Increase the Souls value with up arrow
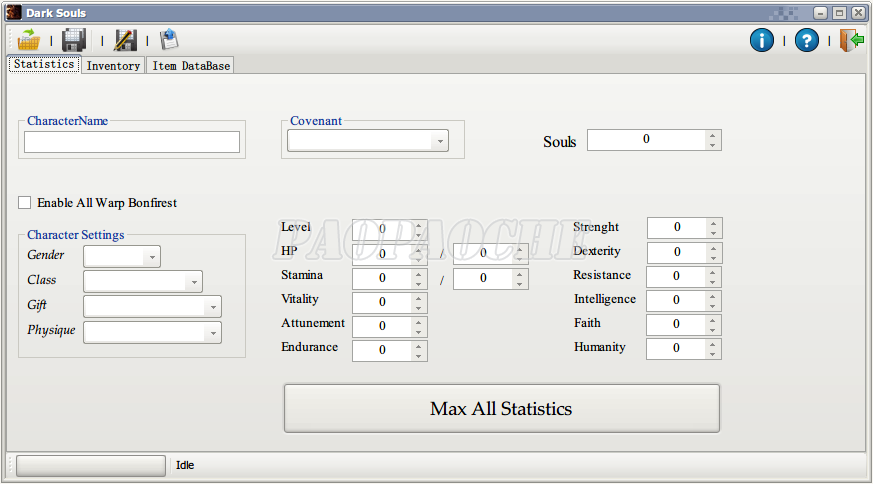This screenshot has width=873, height=484. pos(713,135)
